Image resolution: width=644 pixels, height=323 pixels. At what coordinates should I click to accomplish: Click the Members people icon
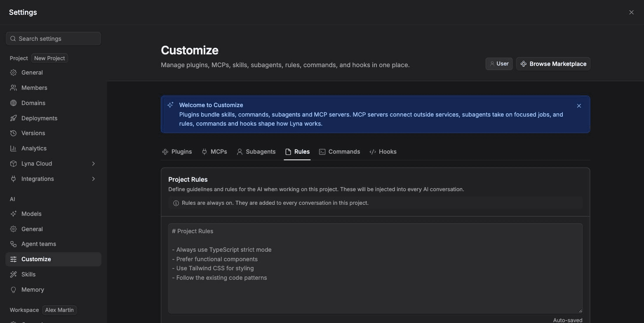pyautogui.click(x=13, y=88)
